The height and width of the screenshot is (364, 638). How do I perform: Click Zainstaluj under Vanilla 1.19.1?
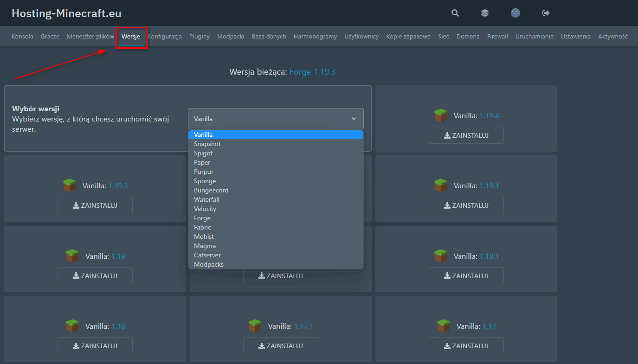pyautogui.click(x=466, y=205)
